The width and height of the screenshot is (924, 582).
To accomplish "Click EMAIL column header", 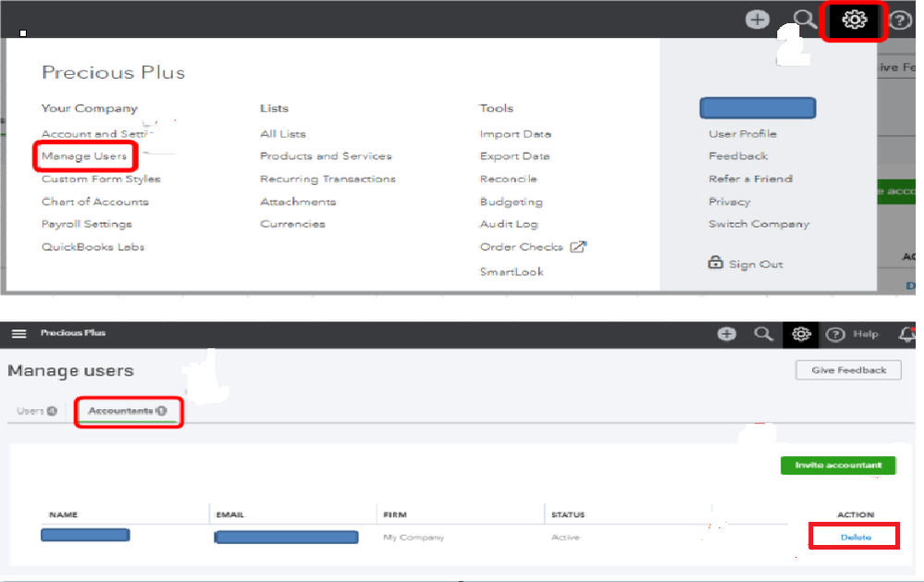I will click(x=229, y=514).
